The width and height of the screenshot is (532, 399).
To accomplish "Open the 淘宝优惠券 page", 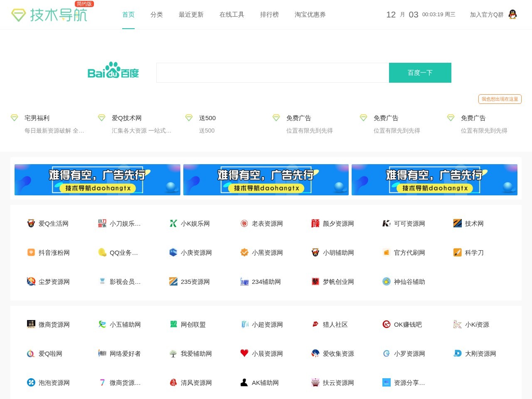I will pos(310,15).
